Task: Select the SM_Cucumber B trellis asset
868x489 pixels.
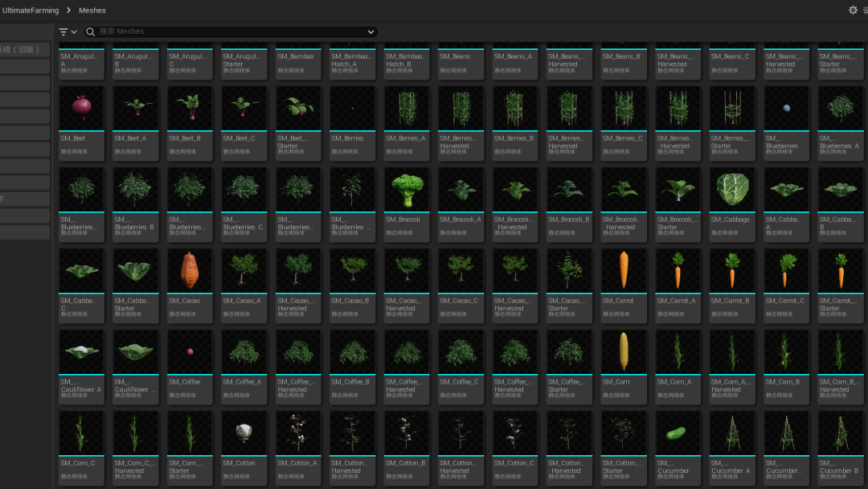Action: click(841, 449)
